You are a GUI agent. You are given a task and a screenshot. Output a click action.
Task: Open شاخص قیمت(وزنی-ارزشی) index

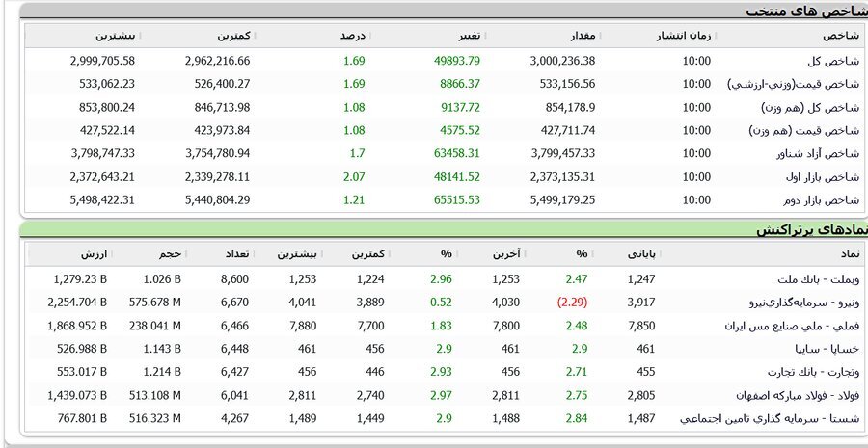click(x=807, y=83)
